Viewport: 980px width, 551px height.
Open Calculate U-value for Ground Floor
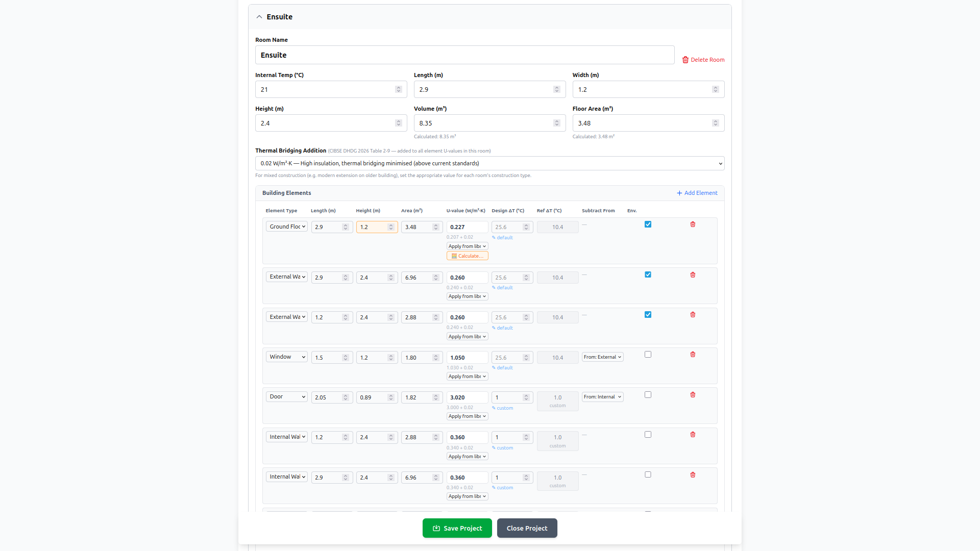point(467,256)
